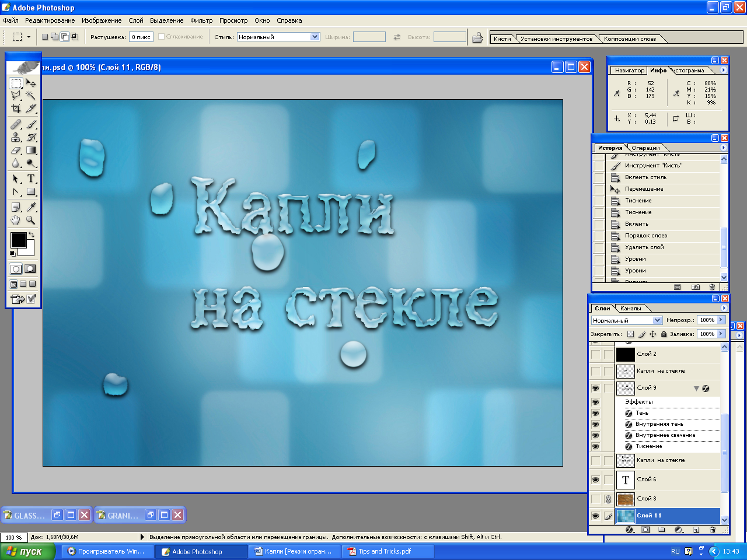Screen dimensions: 747x560
Task: Open the Кисти palette tab
Action: [x=502, y=38]
